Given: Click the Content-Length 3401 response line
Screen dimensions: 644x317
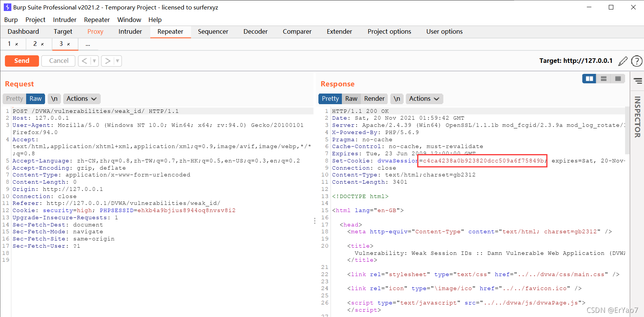Looking at the screenshot, I should 370,182.
